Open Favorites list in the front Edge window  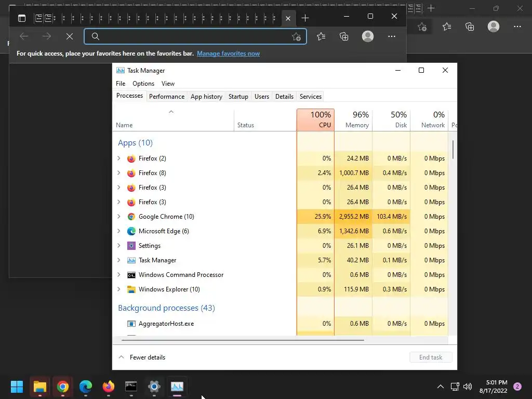point(321,36)
